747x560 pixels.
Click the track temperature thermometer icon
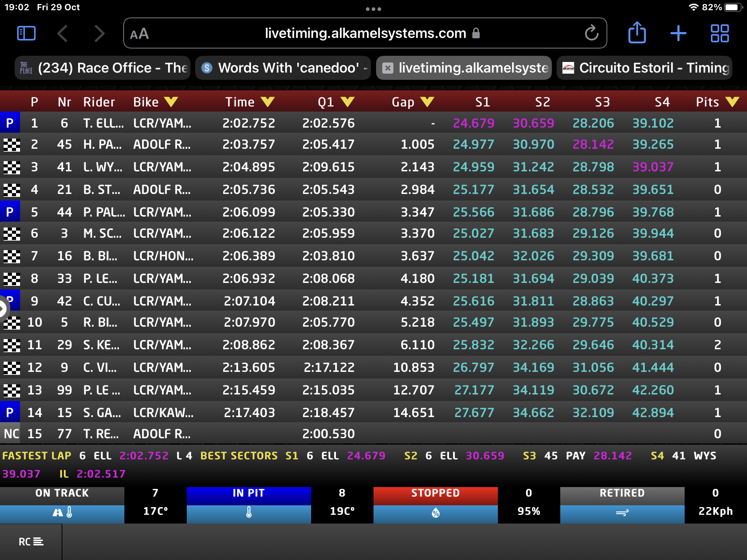[62, 513]
